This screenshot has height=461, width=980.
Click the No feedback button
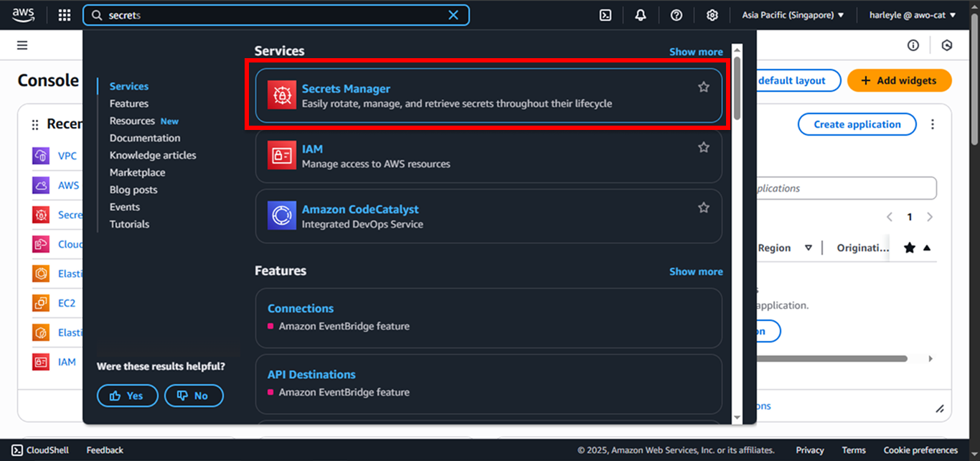(194, 396)
